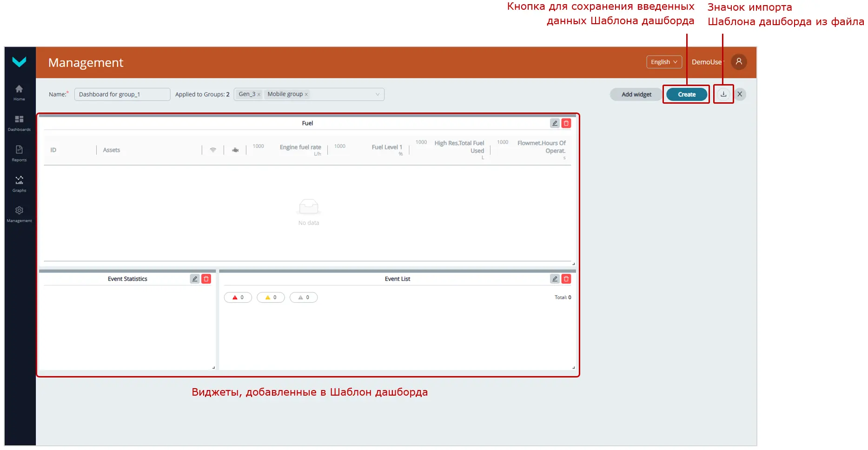This screenshot has height=450, width=868.
Task: Click the import template from file icon
Action: click(723, 94)
